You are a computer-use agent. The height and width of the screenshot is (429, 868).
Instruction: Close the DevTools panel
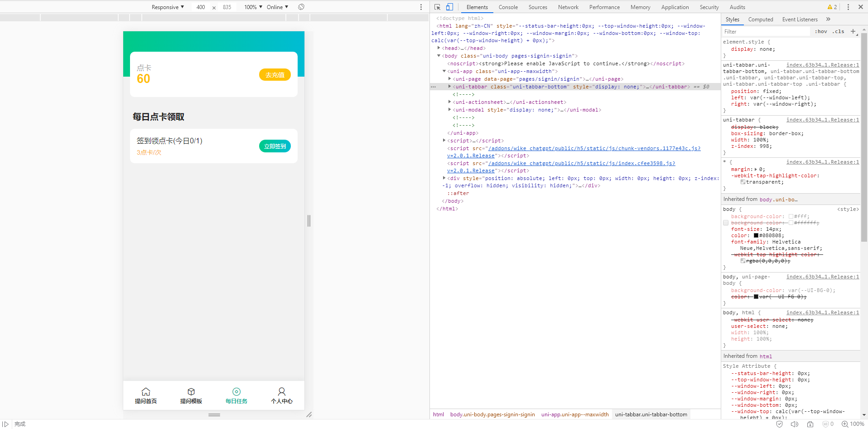[860, 7]
